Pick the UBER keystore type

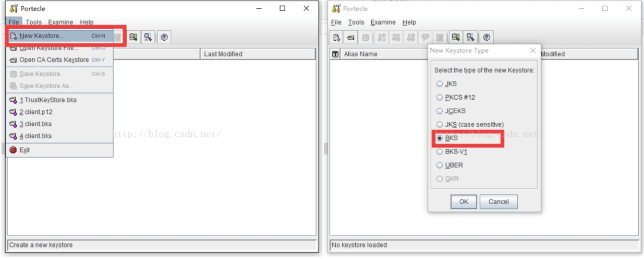click(450, 165)
